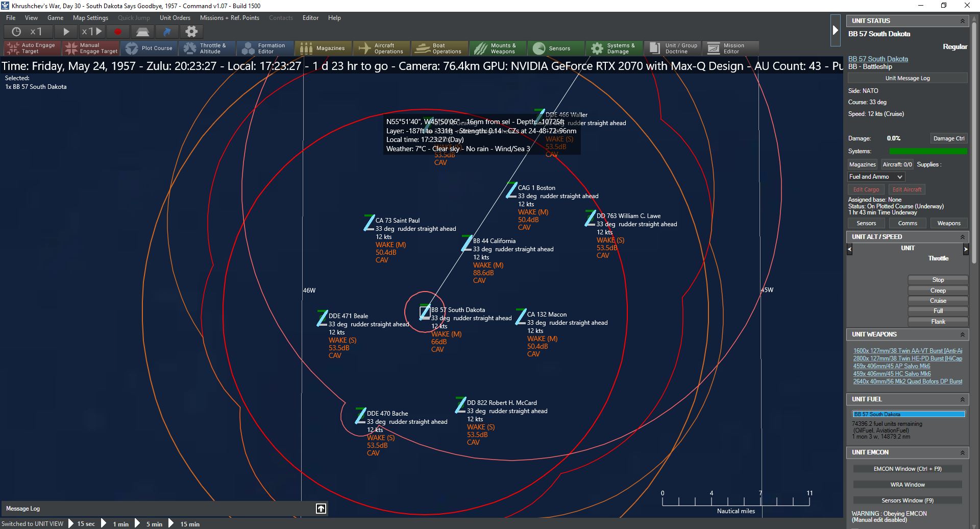This screenshot has height=529, width=980.
Task: Click the Damage Ctrl button
Action: [949, 138]
